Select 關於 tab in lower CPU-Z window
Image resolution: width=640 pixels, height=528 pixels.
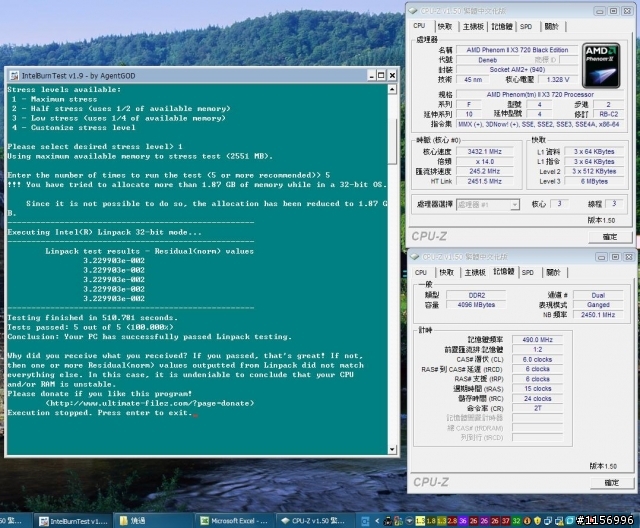tap(553, 273)
